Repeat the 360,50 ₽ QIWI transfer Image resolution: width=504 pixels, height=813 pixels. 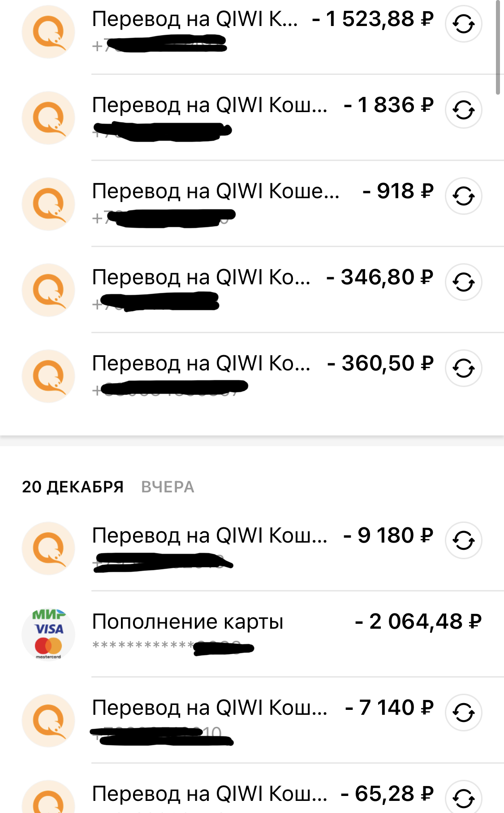463,368
